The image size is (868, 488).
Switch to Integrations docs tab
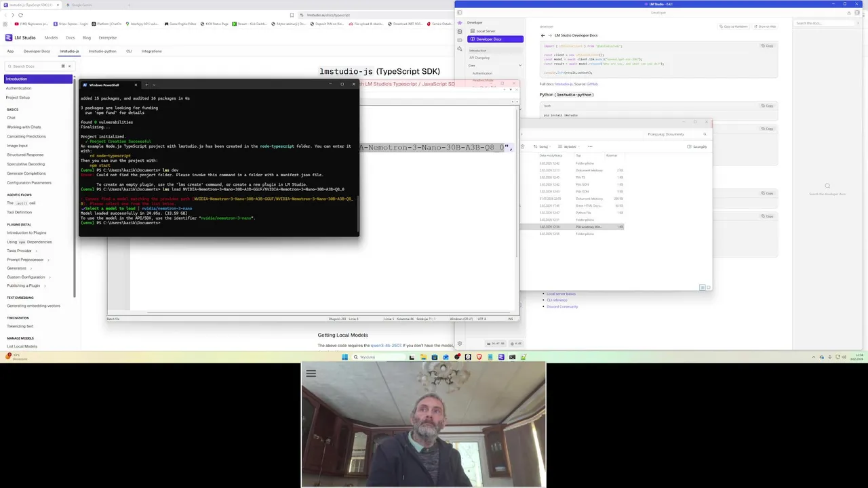click(151, 51)
